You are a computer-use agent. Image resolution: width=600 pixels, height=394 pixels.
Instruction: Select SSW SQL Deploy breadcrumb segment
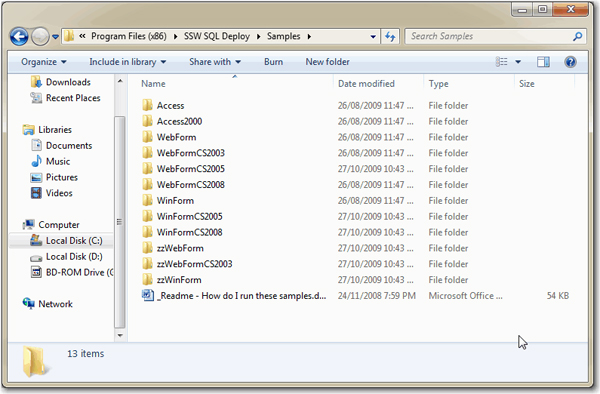pyautogui.click(x=217, y=36)
